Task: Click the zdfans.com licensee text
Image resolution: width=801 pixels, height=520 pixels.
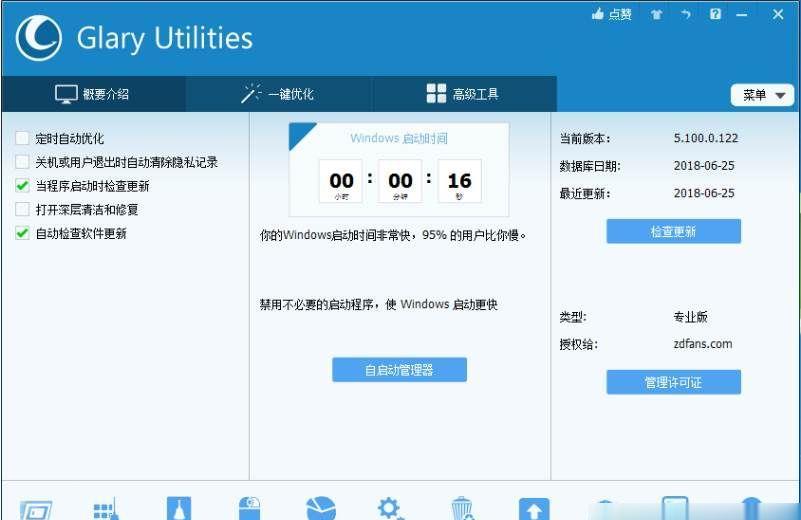Action: pos(703,344)
